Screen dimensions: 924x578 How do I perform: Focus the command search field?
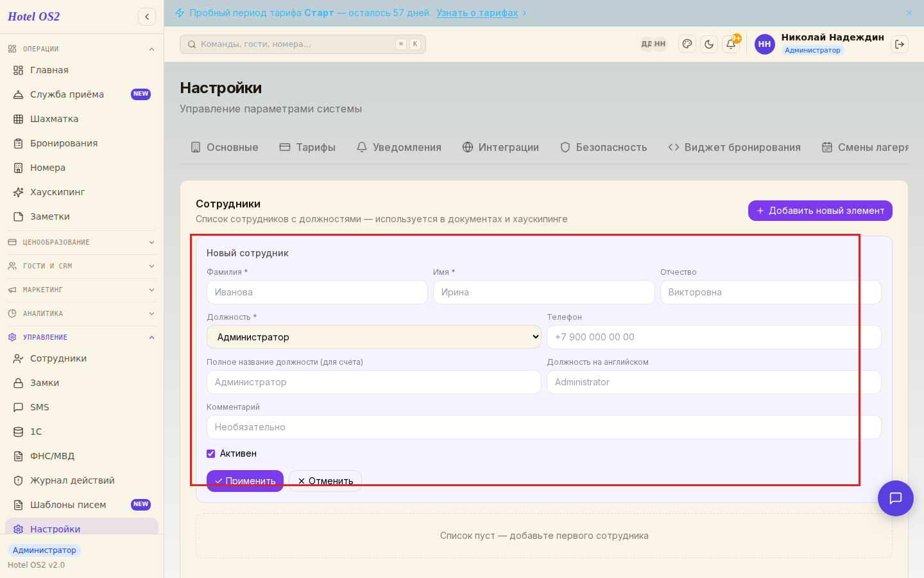click(x=303, y=44)
